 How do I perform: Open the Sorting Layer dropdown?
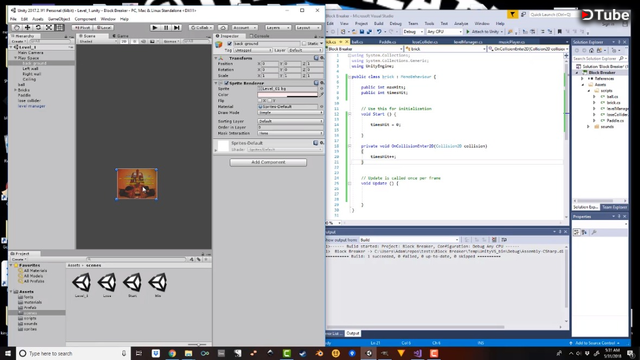coord(290,121)
